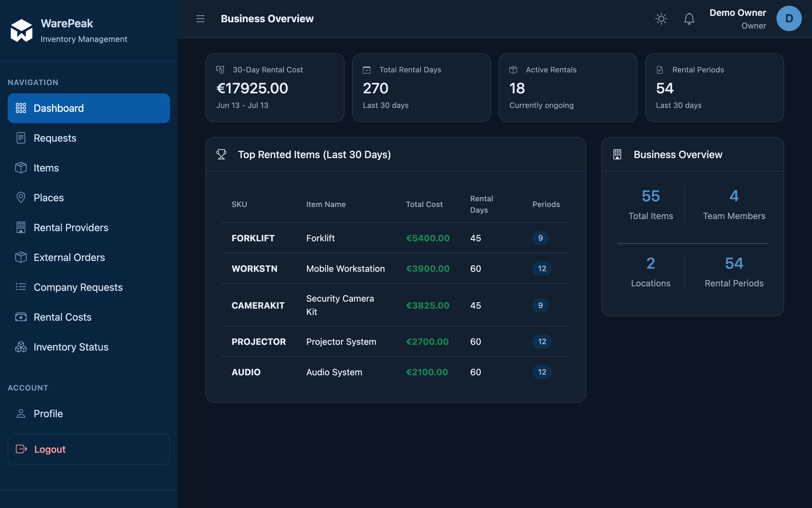Click the 30-Day Rental Cost card icon
The width and height of the screenshot is (812, 508).
pos(220,70)
